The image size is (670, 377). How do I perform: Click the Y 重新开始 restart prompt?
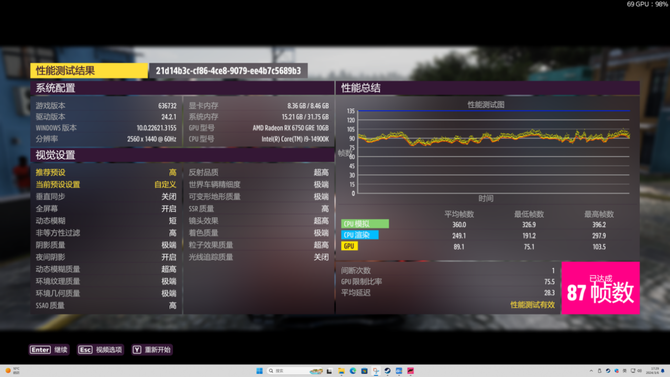pyautogui.click(x=152, y=350)
